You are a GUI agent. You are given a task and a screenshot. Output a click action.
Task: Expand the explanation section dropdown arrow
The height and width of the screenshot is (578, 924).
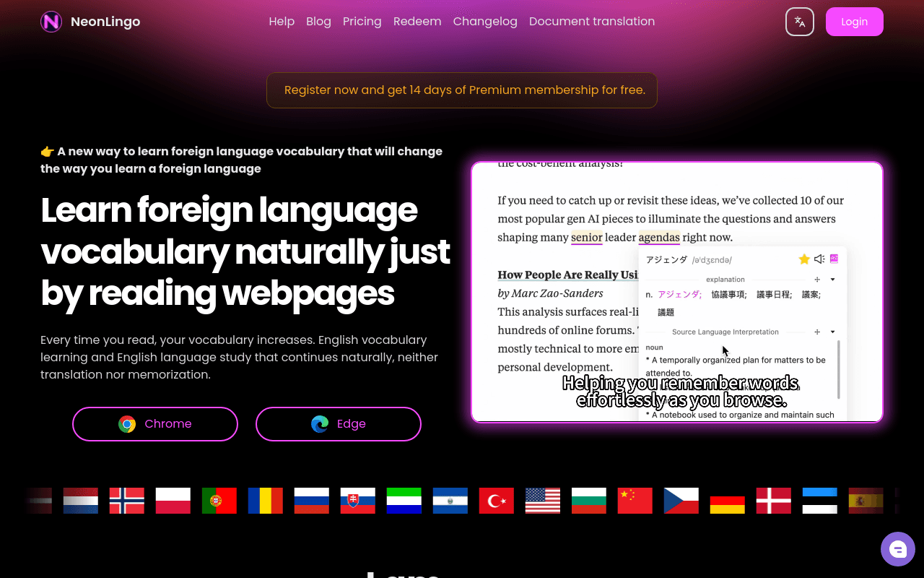click(x=832, y=280)
